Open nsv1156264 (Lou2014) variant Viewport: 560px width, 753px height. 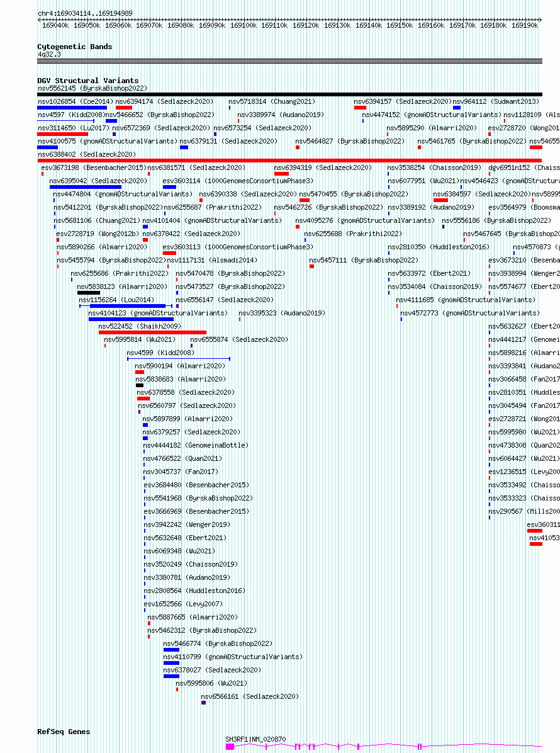pos(116,300)
